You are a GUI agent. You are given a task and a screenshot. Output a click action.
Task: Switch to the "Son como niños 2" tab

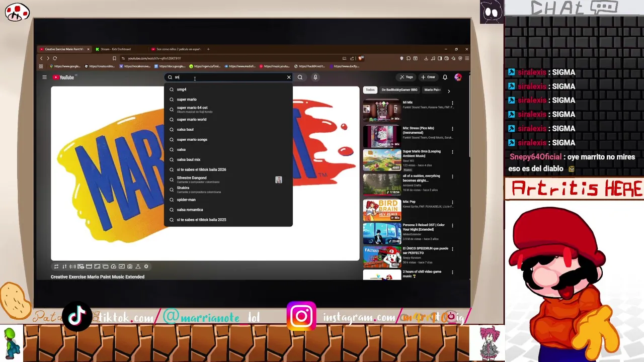click(x=177, y=49)
